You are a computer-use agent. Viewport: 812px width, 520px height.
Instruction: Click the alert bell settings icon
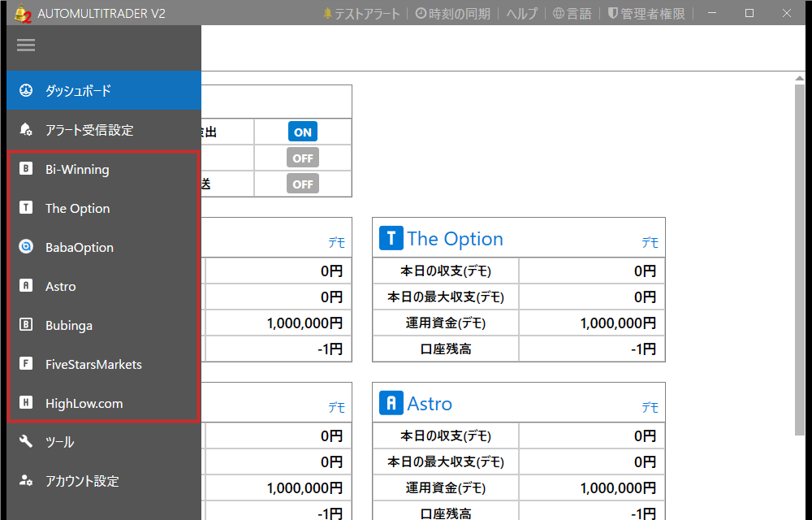26,129
